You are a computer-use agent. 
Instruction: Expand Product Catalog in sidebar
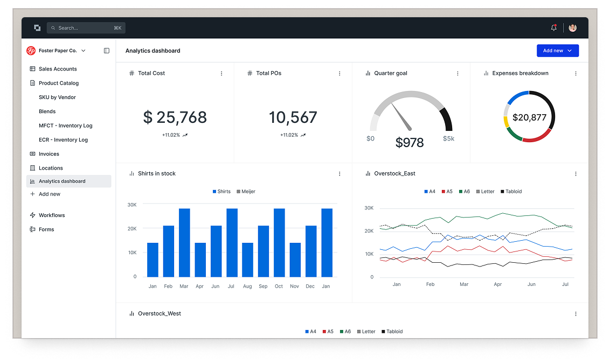(58, 83)
